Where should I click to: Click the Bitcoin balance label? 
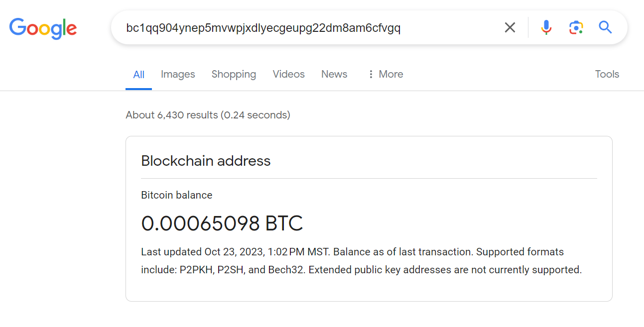point(176,195)
